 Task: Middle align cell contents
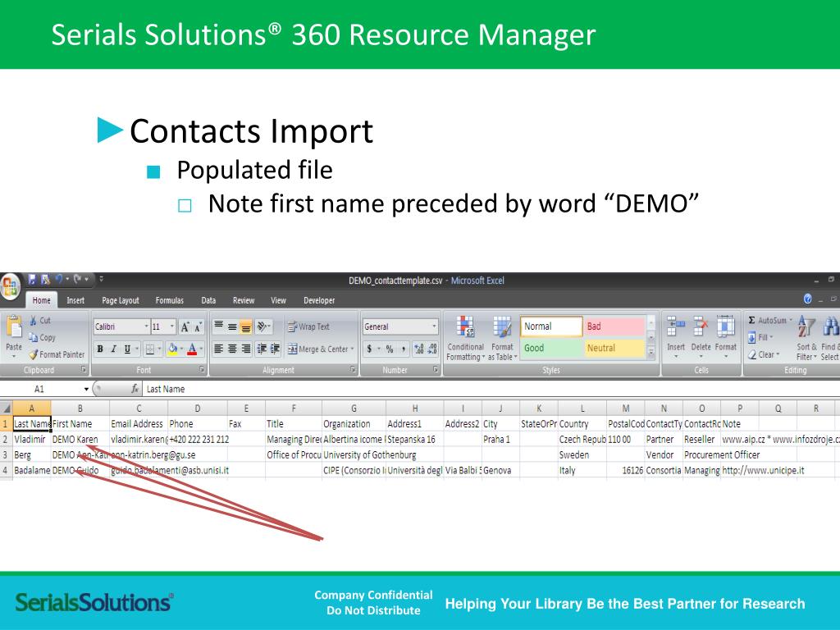(232, 326)
